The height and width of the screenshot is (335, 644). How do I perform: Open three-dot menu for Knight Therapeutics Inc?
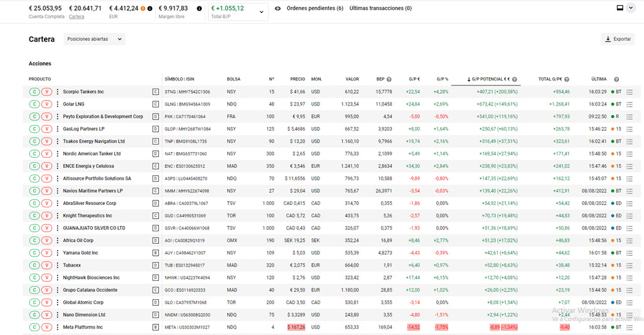[58, 216]
